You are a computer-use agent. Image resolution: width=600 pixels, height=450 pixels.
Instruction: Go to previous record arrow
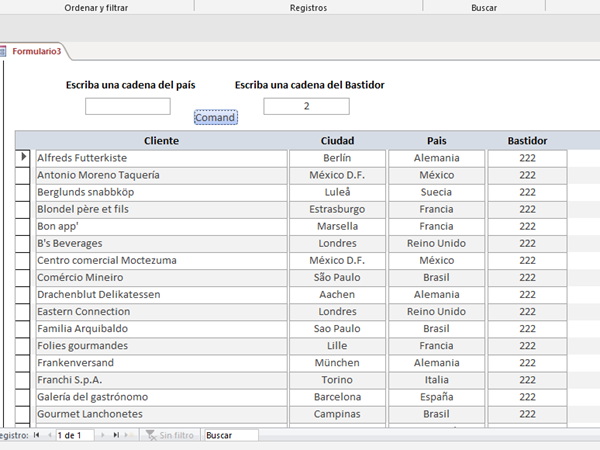pos(49,435)
